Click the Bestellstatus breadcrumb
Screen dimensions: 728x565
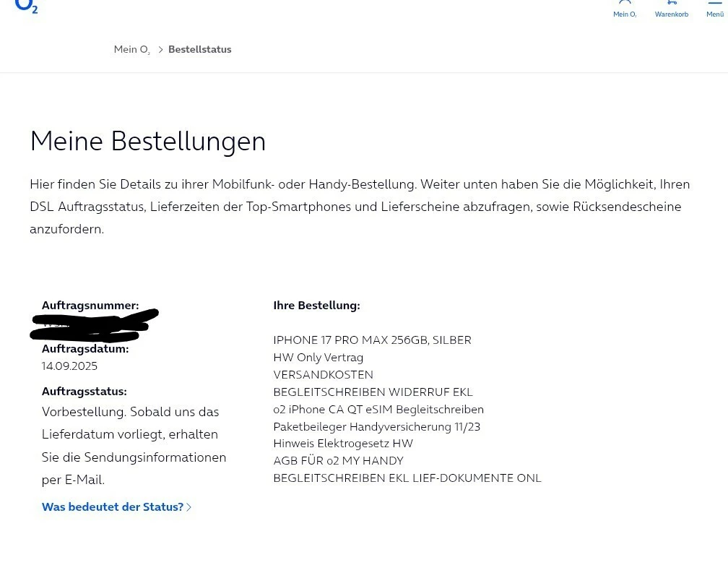199,49
